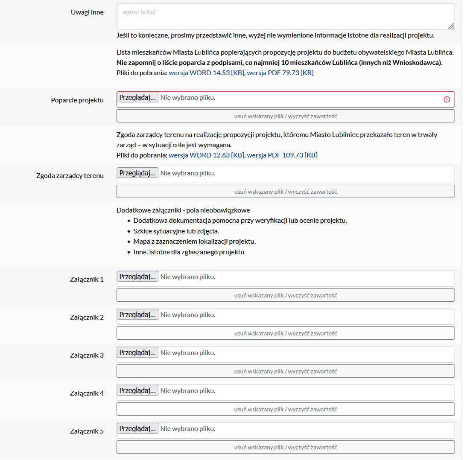This screenshot has height=460, width=476.
Task: Open the WORD 14.53 KB support list link
Action: click(x=207, y=73)
